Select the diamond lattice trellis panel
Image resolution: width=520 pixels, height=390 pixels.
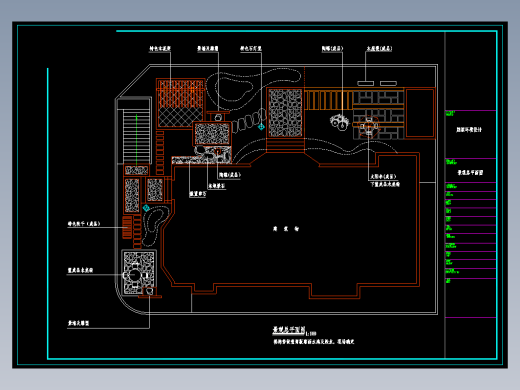(x=181, y=103)
